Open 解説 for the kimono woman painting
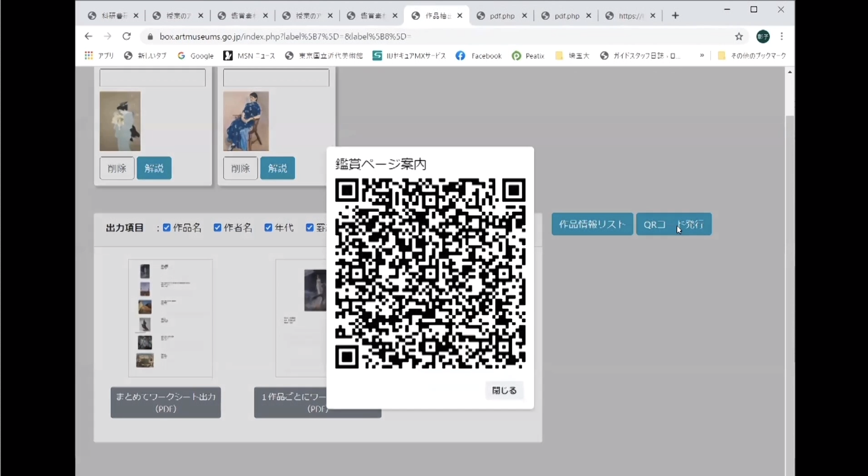The width and height of the screenshot is (868, 476). pyautogui.click(x=154, y=168)
